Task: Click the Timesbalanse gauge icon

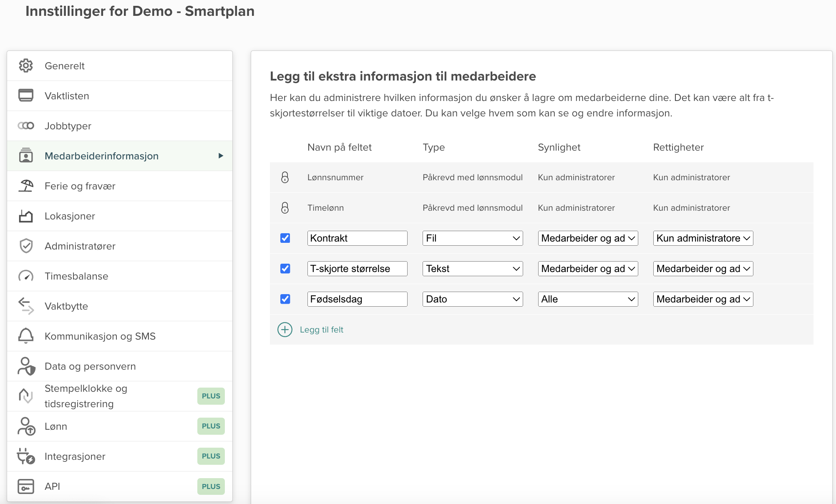Action: 26,276
